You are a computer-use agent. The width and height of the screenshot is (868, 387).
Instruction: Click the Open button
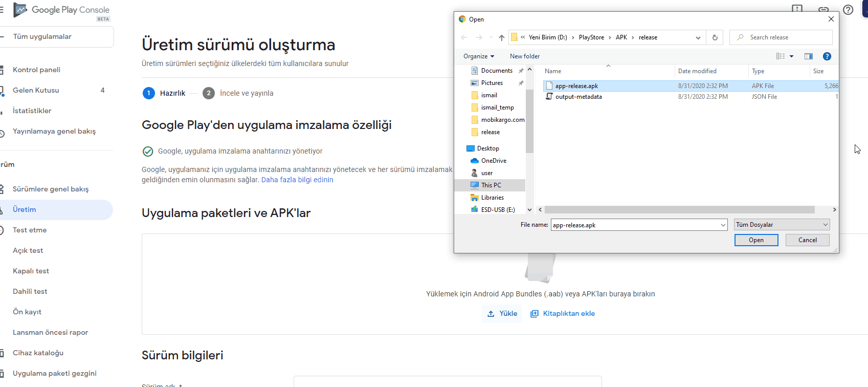tap(756, 240)
